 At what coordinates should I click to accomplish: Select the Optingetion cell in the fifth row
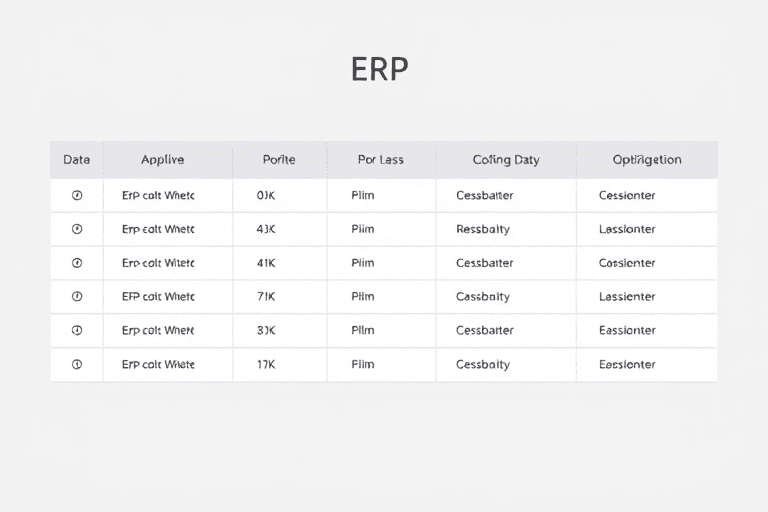pos(627,330)
